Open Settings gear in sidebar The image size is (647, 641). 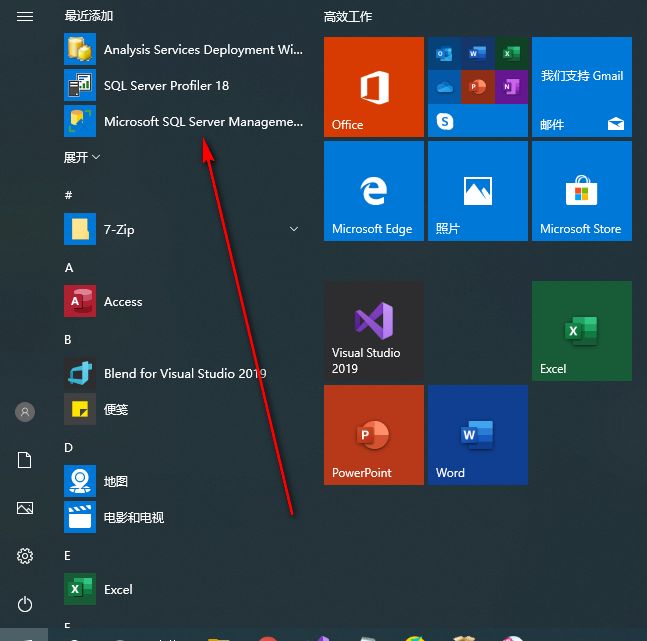pos(25,556)
